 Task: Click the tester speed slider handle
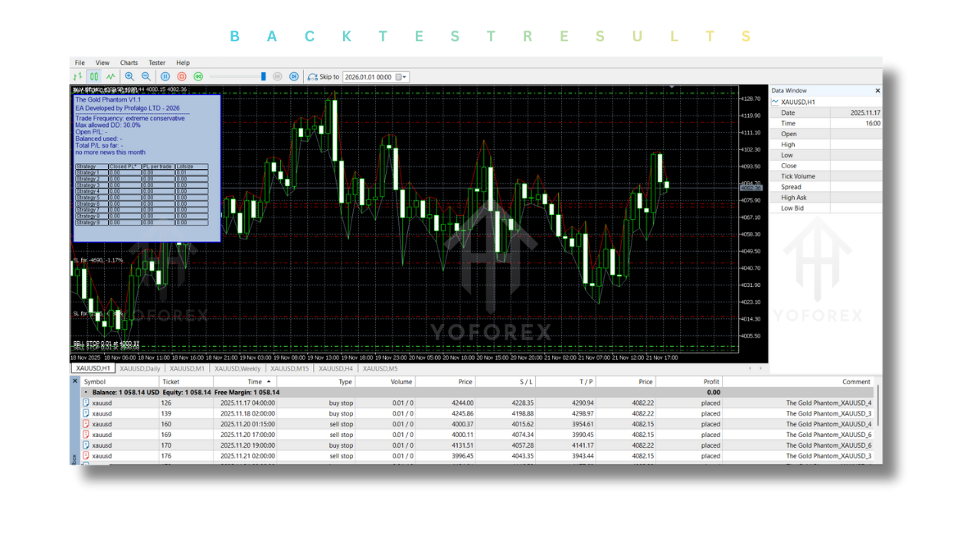(x=263, y=77)
